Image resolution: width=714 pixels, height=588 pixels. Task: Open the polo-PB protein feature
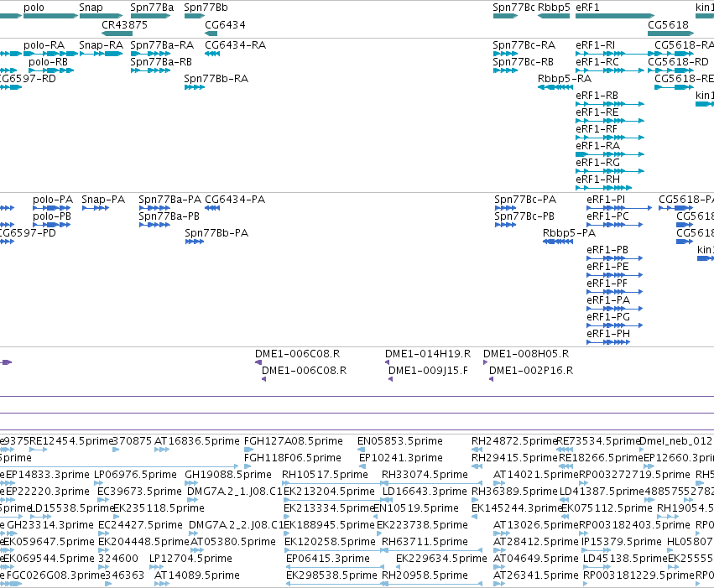click(x=51, y=225)
